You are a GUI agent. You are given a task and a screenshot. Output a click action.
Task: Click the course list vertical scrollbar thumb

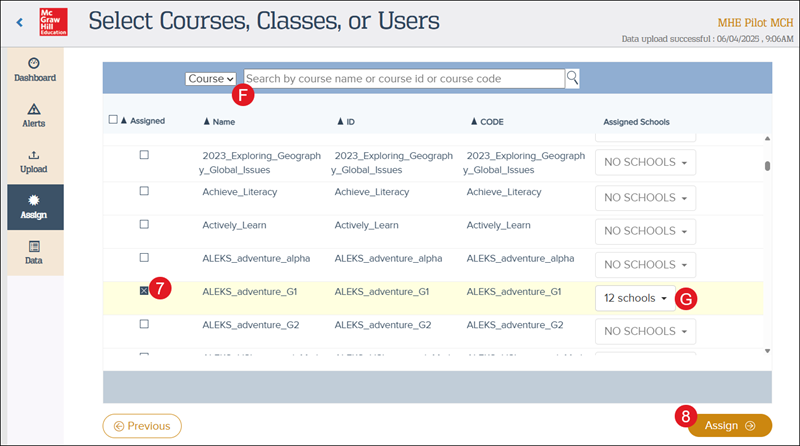click(767, 167)
